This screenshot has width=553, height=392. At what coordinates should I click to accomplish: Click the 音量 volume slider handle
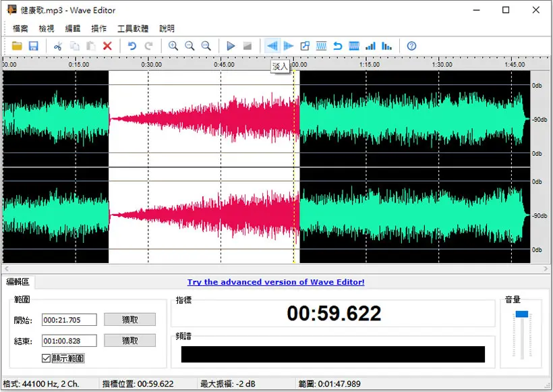(521, 314)
